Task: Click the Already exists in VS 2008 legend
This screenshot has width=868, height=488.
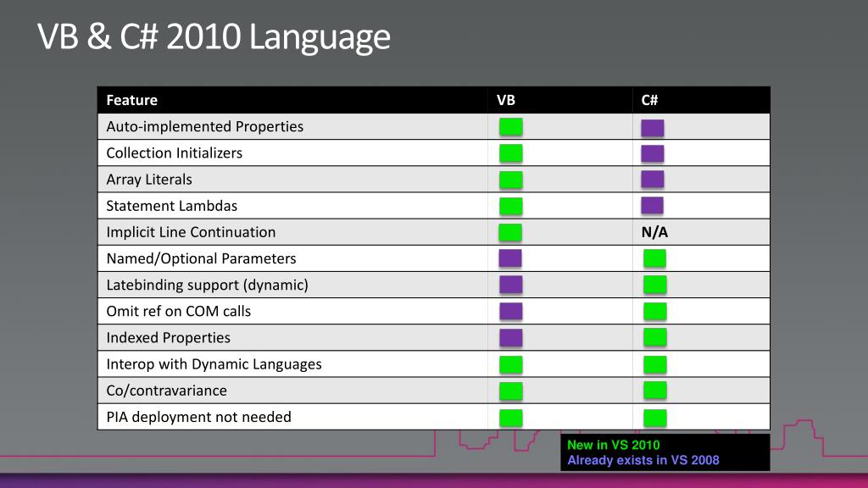Action: click(643, 460)
